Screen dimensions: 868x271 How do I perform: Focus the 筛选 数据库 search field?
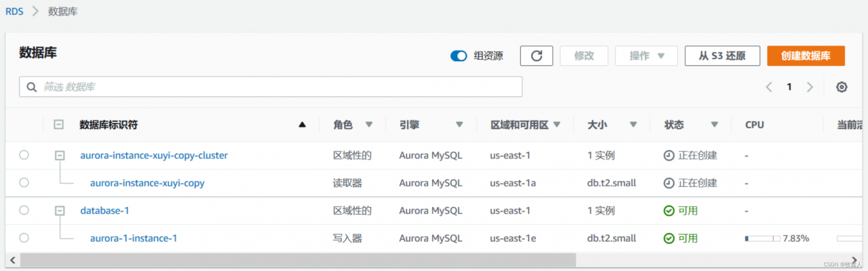[x=271, y=87]
